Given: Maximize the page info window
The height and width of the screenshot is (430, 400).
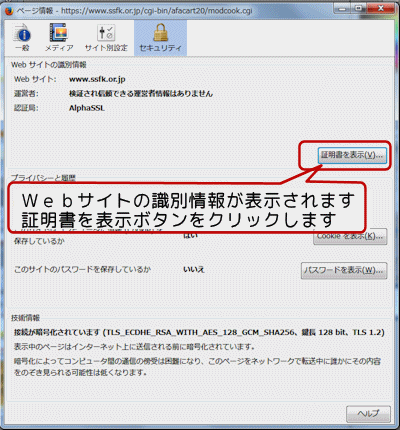Looking at the screenshot, I should click(359, 9).
